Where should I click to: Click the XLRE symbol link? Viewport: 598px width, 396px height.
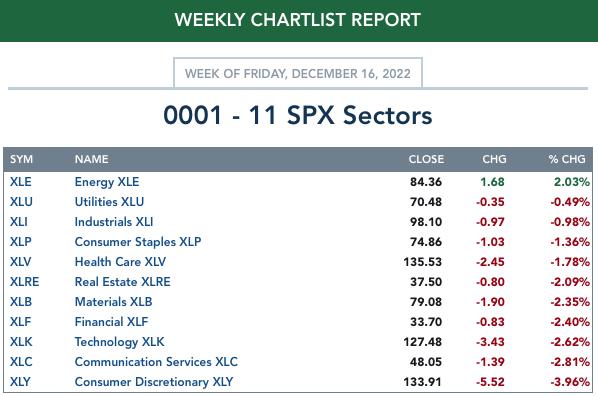pyautogui.click(x=24, y=282)
